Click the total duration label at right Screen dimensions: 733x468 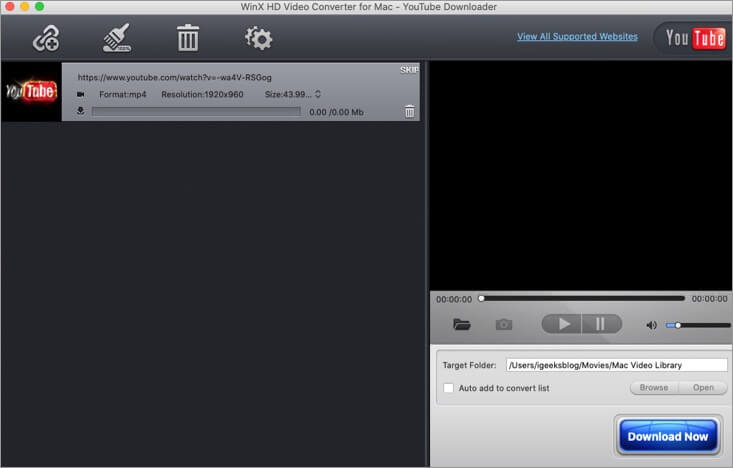[x=709, y=299]
